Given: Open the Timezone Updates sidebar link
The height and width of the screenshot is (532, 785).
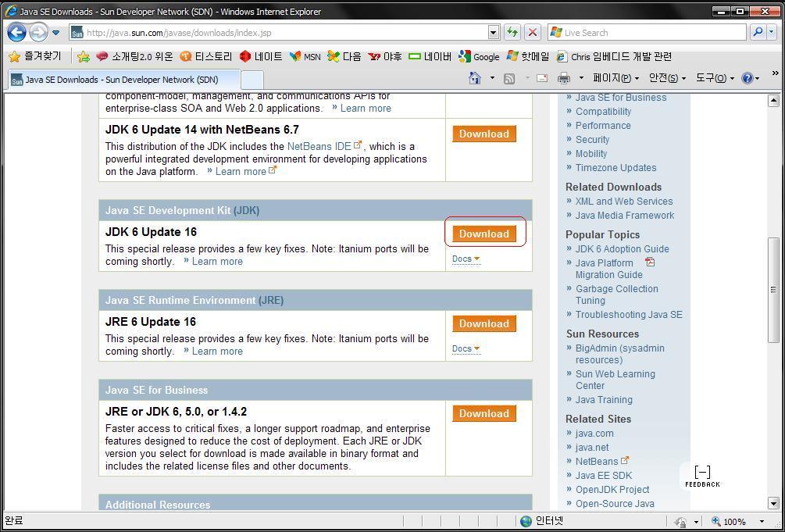Looking at the screenshot, I should pos(616,168).
